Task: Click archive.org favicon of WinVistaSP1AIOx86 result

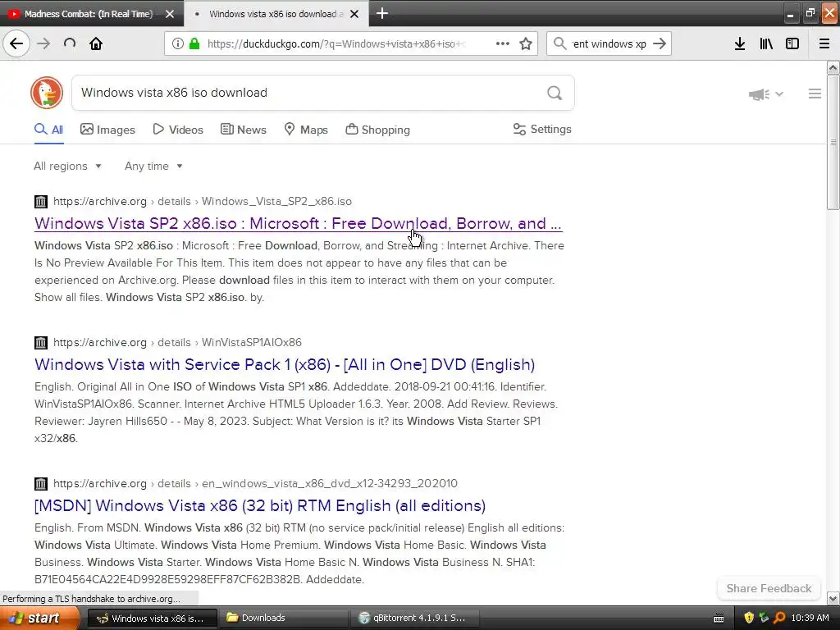Action: (41, 342)
